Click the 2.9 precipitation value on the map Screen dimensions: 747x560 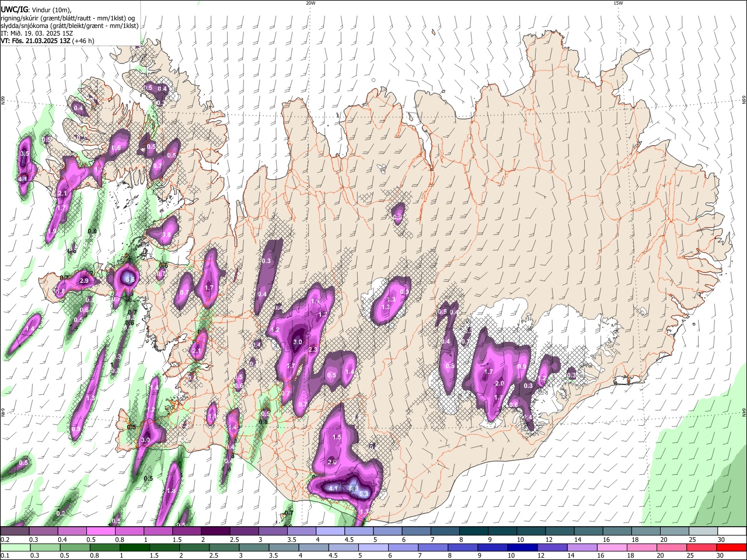83,281
